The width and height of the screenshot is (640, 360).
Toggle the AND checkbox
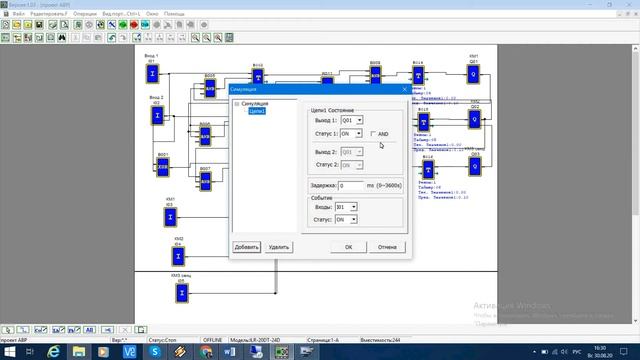(x=373, y=134)
